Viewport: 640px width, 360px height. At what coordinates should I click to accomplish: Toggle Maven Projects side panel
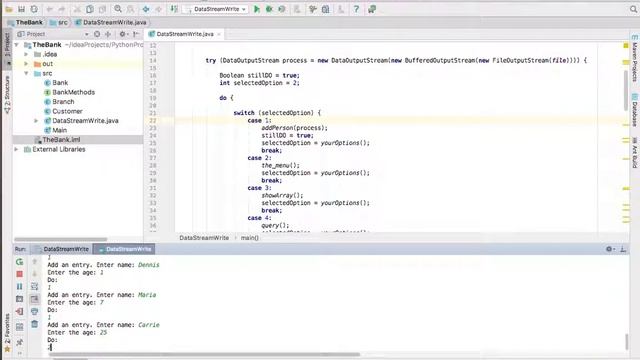[635, 59]
